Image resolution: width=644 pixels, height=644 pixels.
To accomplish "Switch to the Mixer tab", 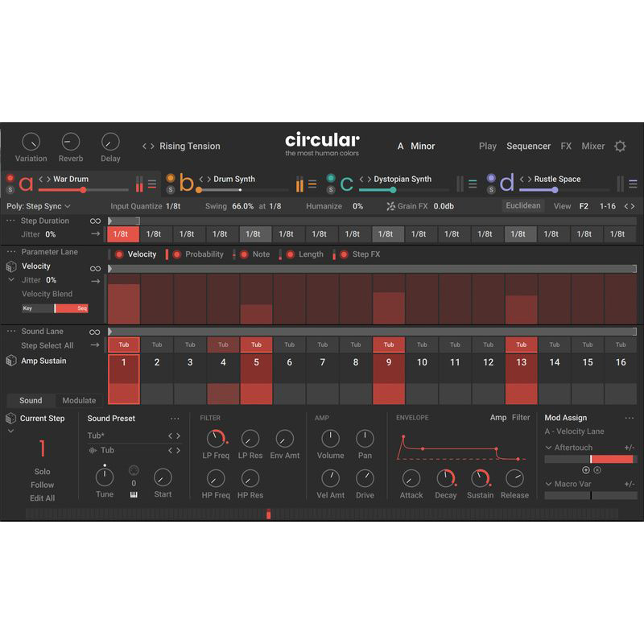I will (x=593, y=147).
